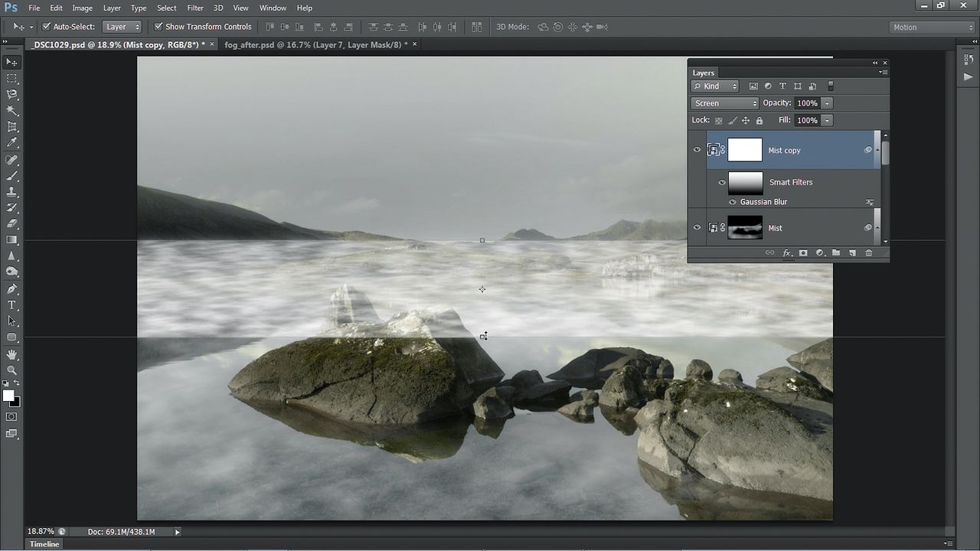Hide the Mist copy layer
Screen dimensions: 980x551
click(x=697, y=150)
